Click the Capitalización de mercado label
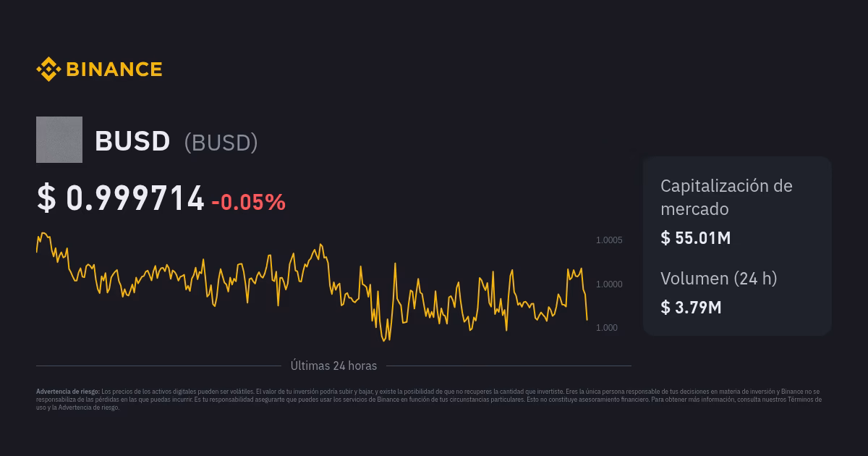The height and width of the screenshot is (456, 868). pos(726,197)
